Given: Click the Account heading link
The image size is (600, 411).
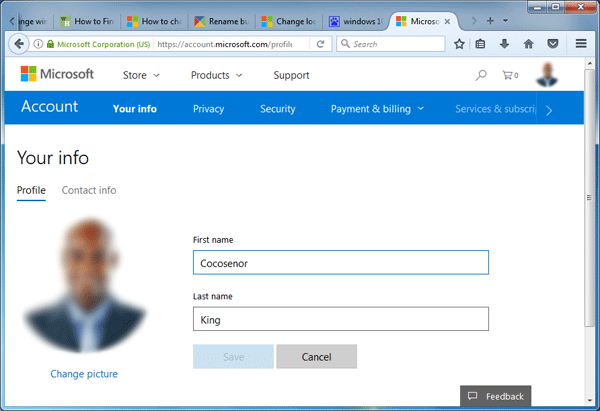Looking at the screenshot, I should [49, 106].
